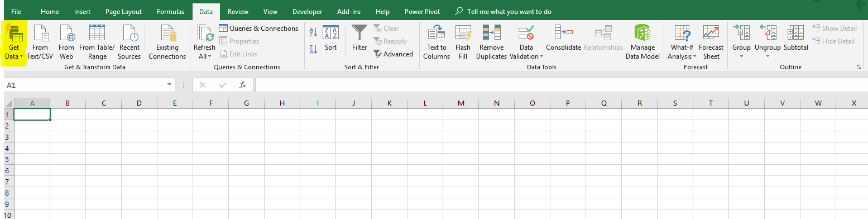Switch to the Formulas tab
This screenshot has height=219, width=868.
pyautogui.click(x=170, y=11)
